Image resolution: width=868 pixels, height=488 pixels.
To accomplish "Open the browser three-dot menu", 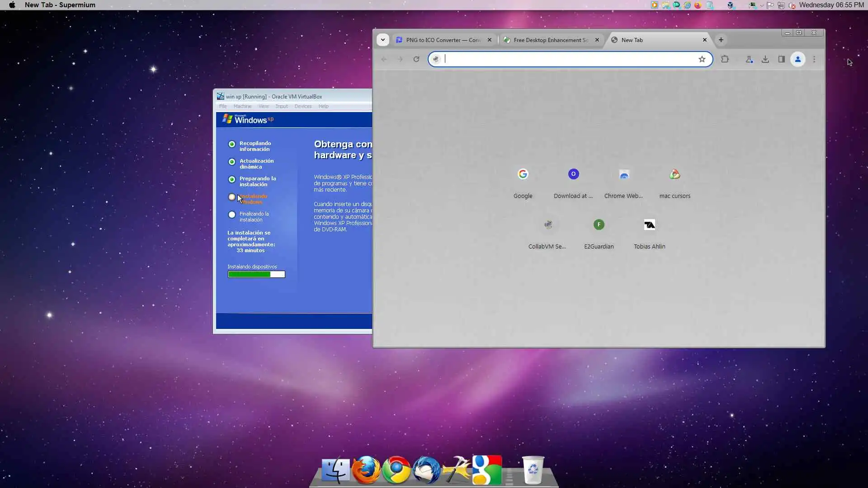I will click(814, 59).
